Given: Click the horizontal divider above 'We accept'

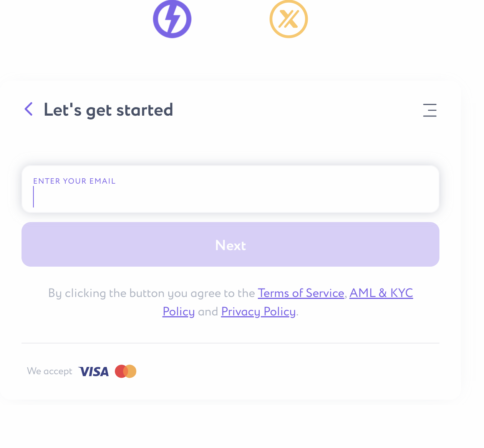Looking at the screenshot, I should click(x=230, y=343).
